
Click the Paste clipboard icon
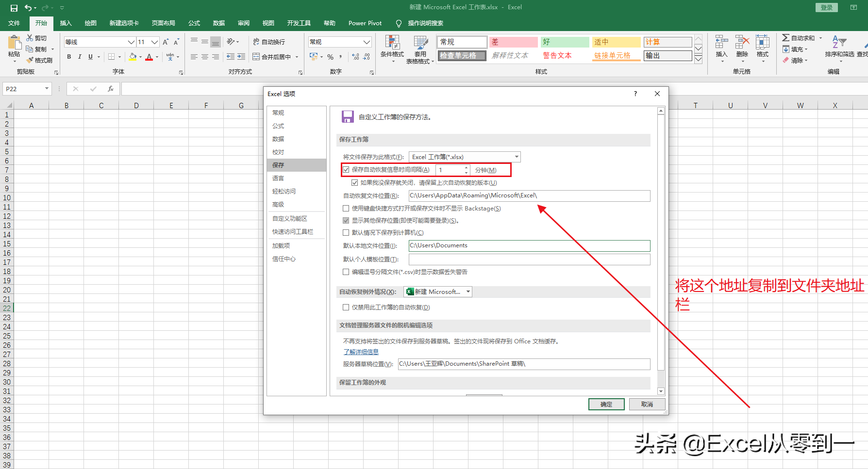point(14,43)
